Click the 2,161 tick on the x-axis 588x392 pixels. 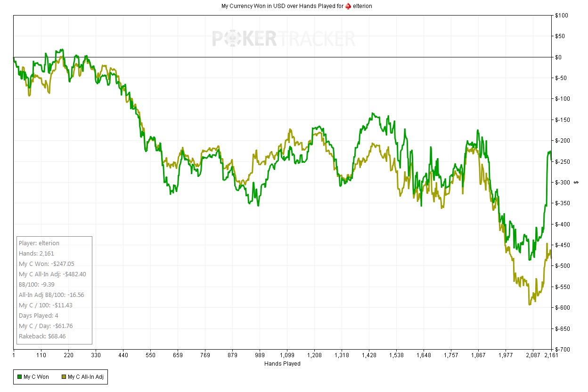(544, 356)
